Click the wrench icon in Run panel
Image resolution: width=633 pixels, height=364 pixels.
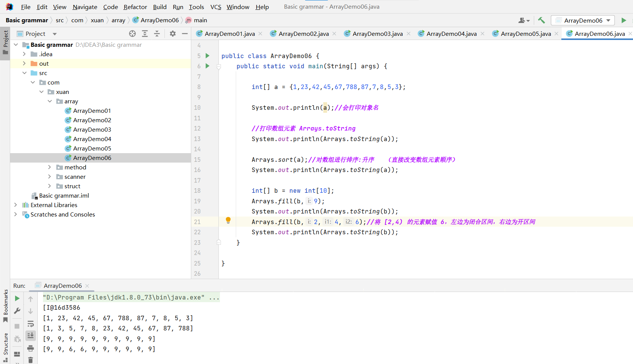[x=17, y=311]
